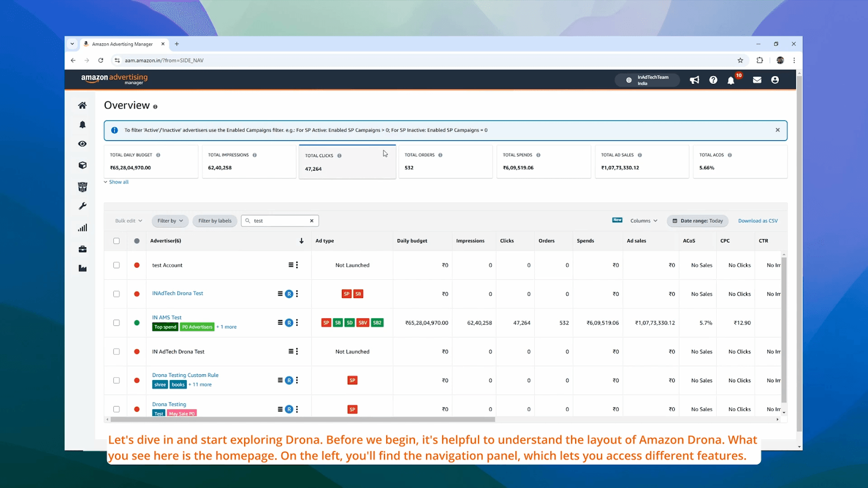Select the Total Orders metric card

coord(445,162)
